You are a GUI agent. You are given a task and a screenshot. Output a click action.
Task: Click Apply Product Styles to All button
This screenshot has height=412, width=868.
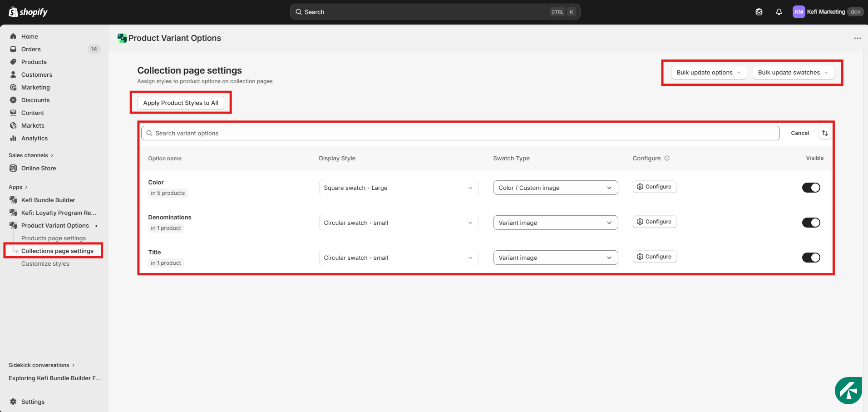point(181,103)
